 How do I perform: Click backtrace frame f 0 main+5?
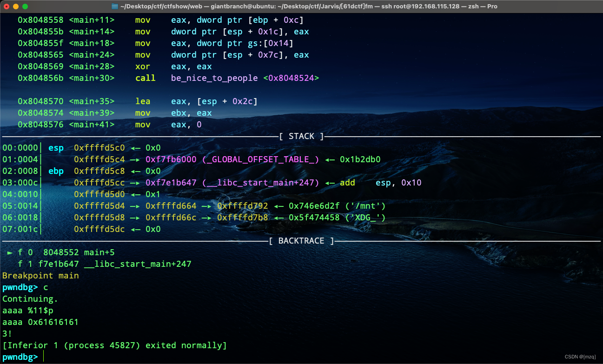pos(61,252)
